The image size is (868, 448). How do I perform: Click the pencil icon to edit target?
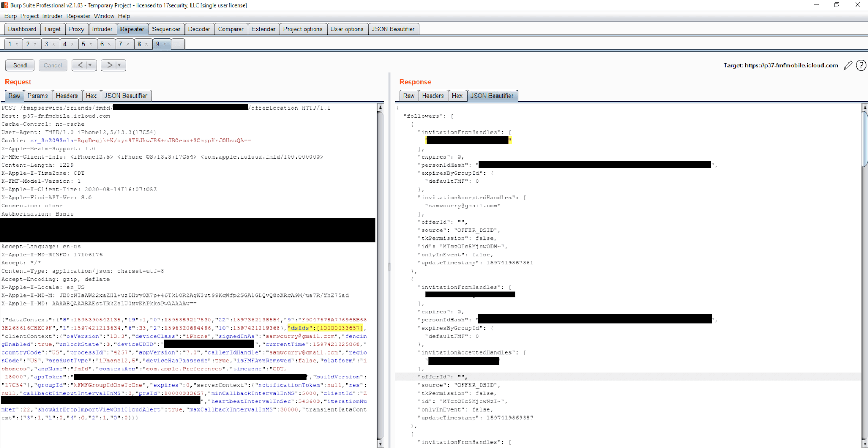[848, 66]
